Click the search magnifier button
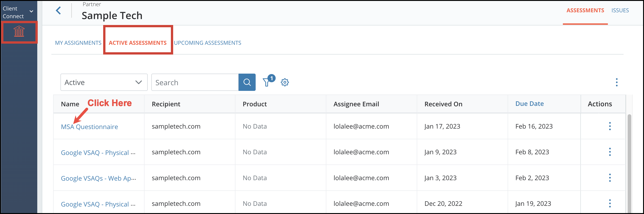The image size is (644, 214). 247,82
